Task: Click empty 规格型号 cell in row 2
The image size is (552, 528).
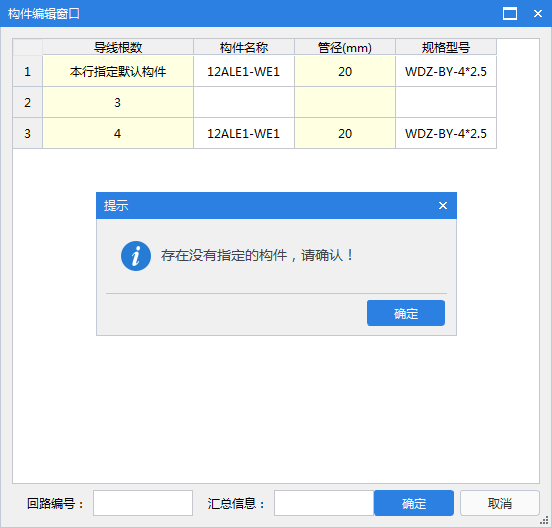Action: coord(446,102)
